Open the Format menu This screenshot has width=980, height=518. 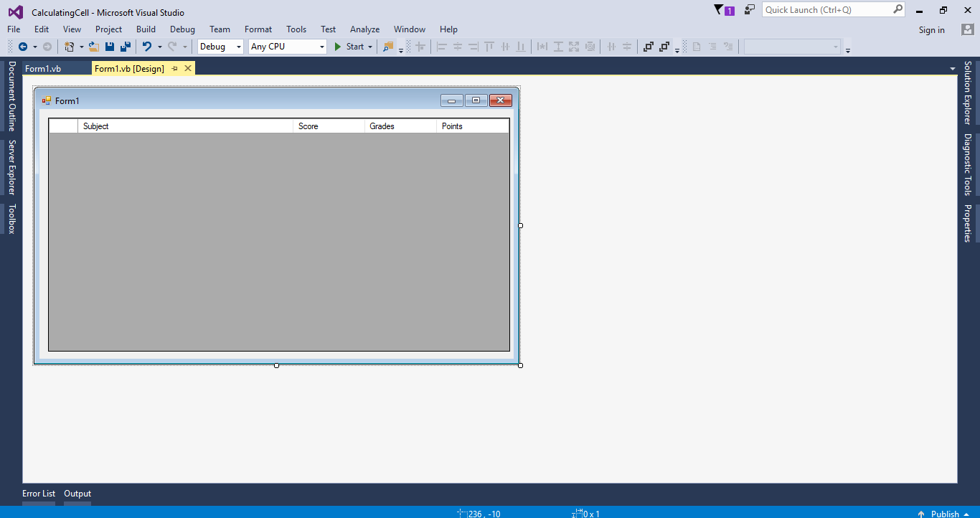click(x=258, y=29)
